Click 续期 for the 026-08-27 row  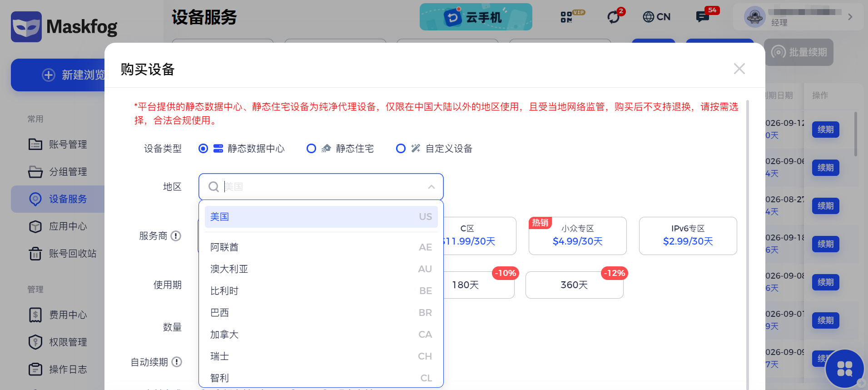(826, 206)
